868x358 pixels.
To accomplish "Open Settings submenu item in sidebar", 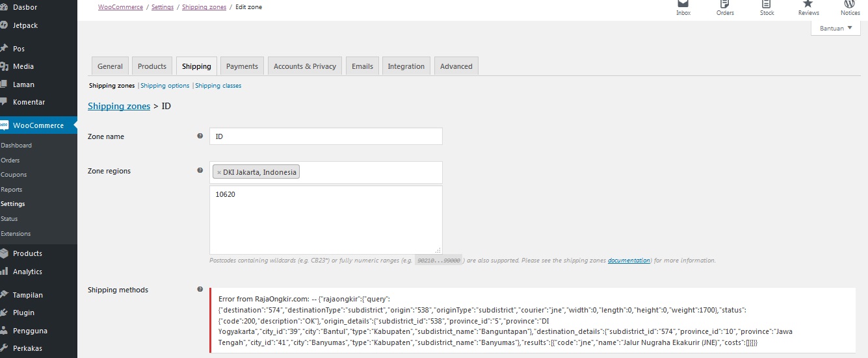I will (x=13, y=204).
